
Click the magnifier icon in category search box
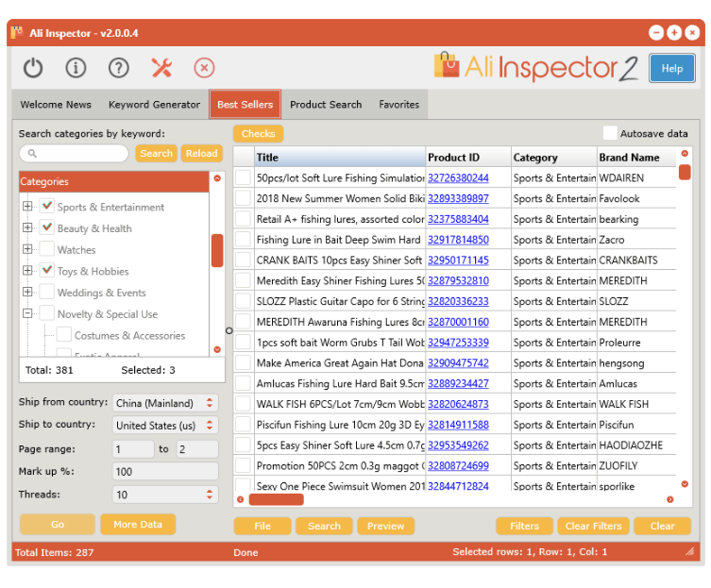click(33, 154)
